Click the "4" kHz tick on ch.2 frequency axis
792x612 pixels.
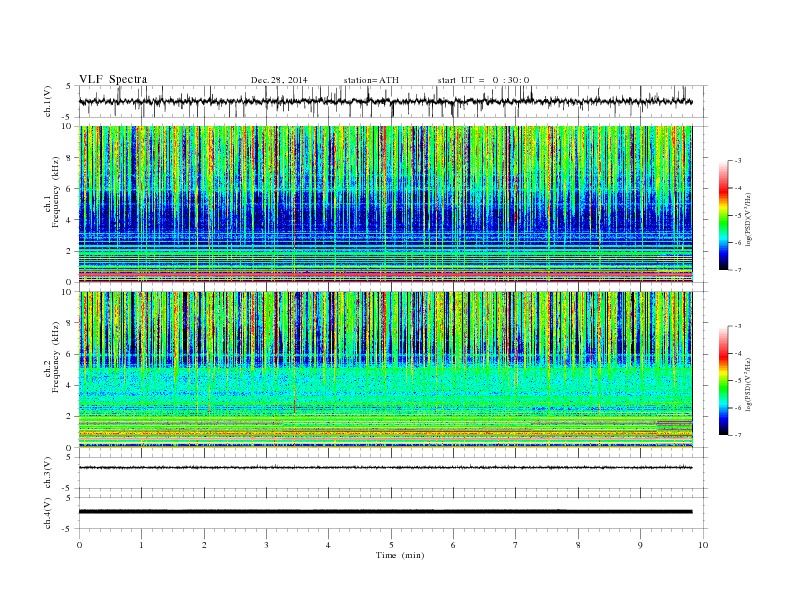[x=70, y=386]
